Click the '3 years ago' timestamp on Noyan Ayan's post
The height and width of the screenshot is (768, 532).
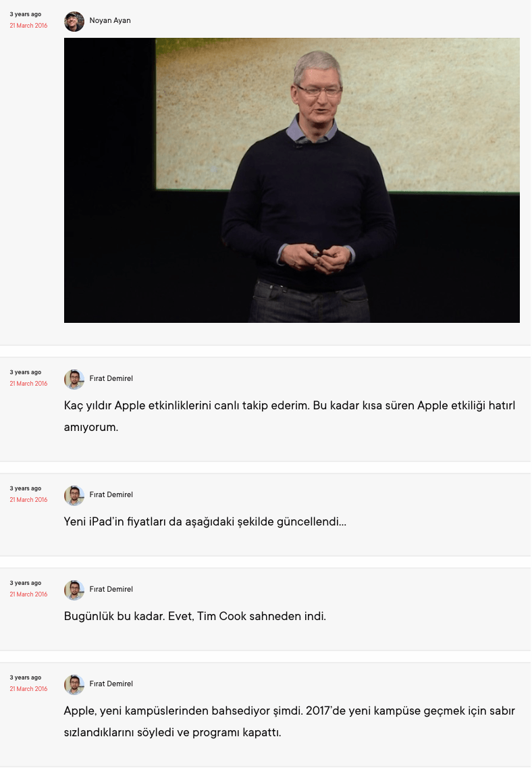(26, 15)
